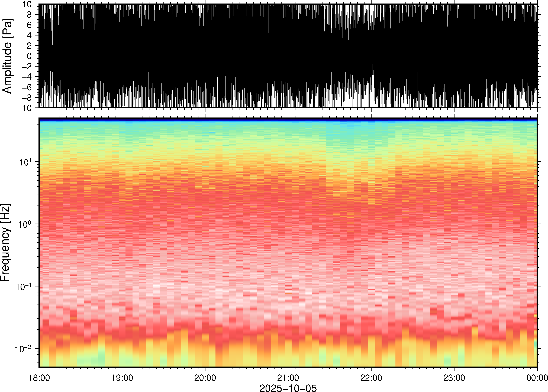Click the 22:00 time axis label
The height and width of the screenshot is (392, 548).
371,378
